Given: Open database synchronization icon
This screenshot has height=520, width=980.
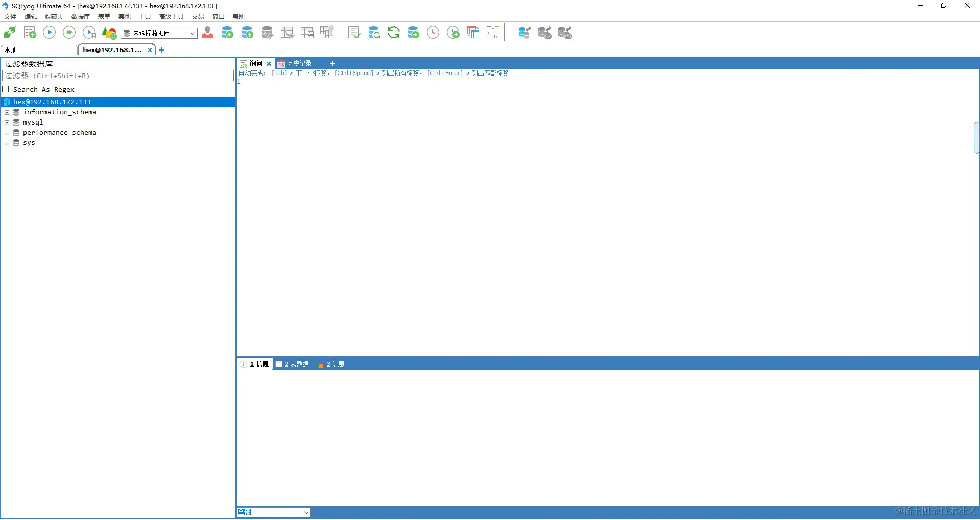Looking at the screenshot, I should [x=374, y=33].
